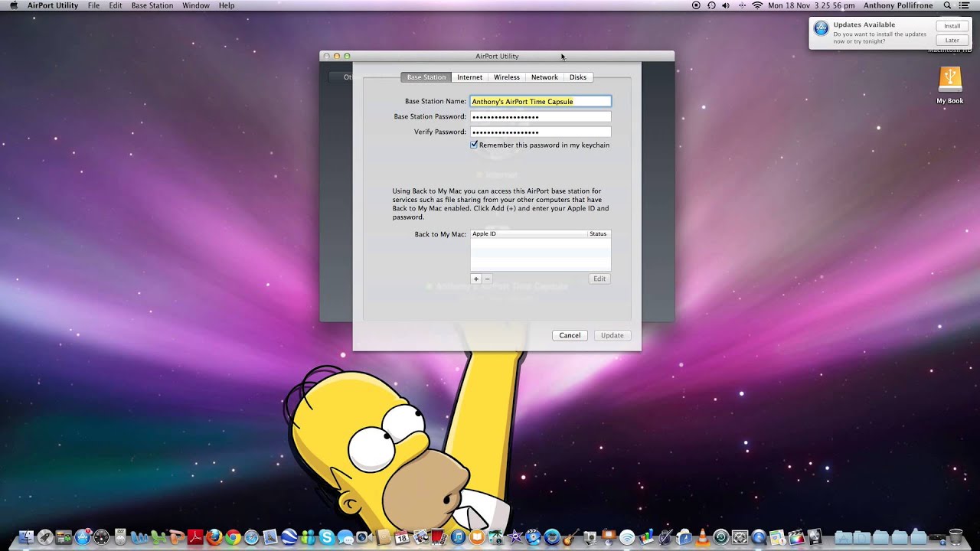Viewport: 980px width, 551px height.
Task: Open Finder from the dock
Action: pyautogui.click(x=26, y=537)
